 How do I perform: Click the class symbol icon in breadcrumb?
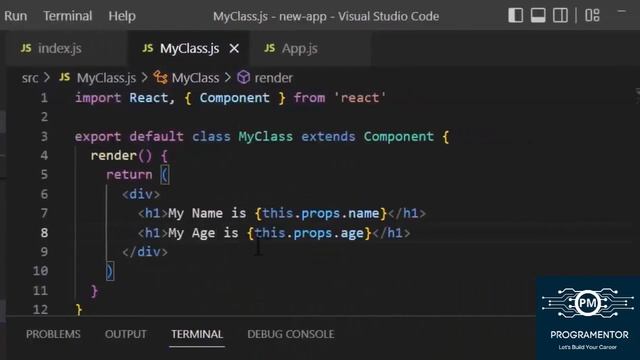(x=160, y=77)
